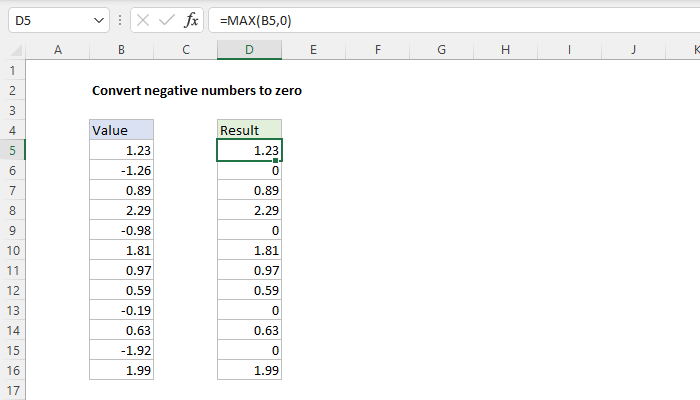This screenshot has height=400, width=700.
Task: Select column F header
Action: pyautogui.click(x=378, y=50)
